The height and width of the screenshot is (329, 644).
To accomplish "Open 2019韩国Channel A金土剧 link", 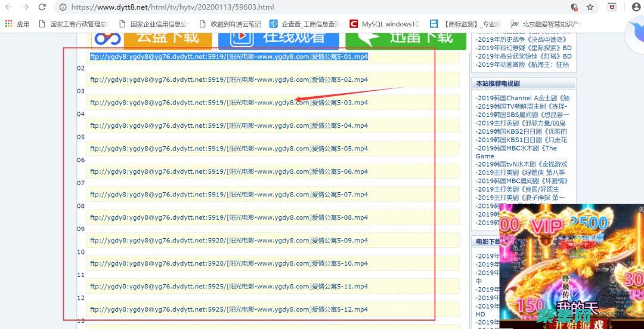I will tap(524, 99).
